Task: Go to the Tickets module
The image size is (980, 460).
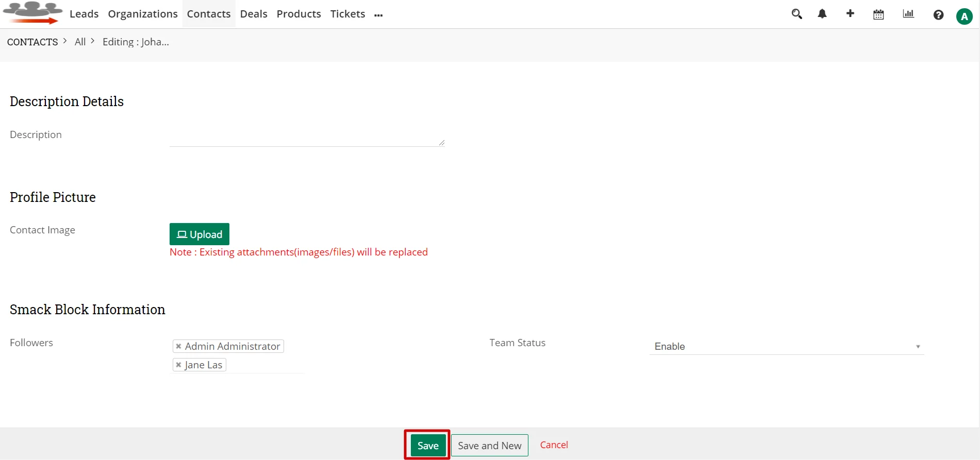Action: [x=347, y=14]
